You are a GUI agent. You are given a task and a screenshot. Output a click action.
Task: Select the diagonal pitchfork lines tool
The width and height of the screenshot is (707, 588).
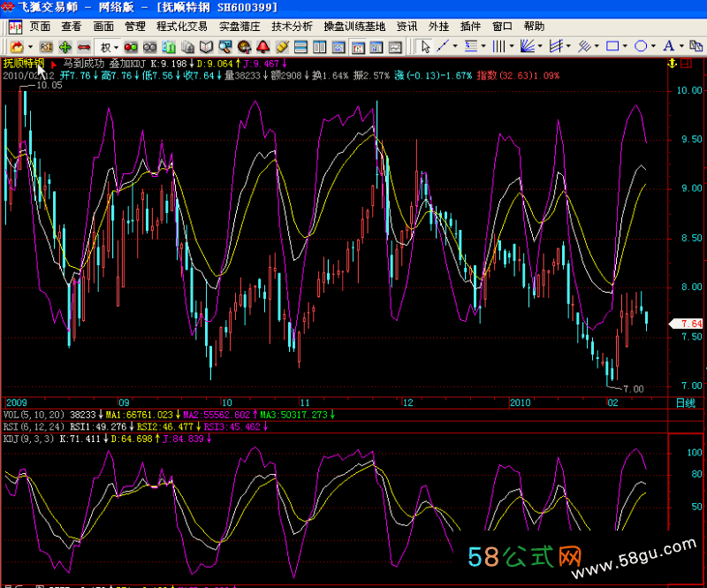click(x=584, y=46)
